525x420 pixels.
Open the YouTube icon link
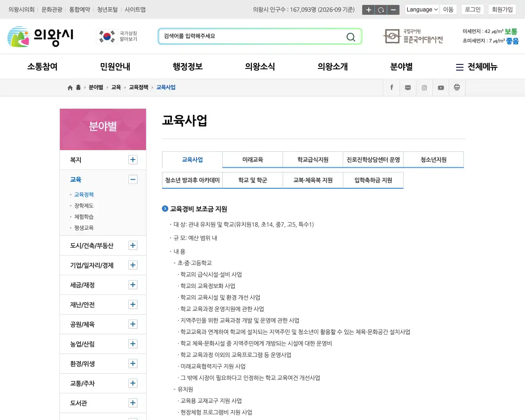pos(441,88)
